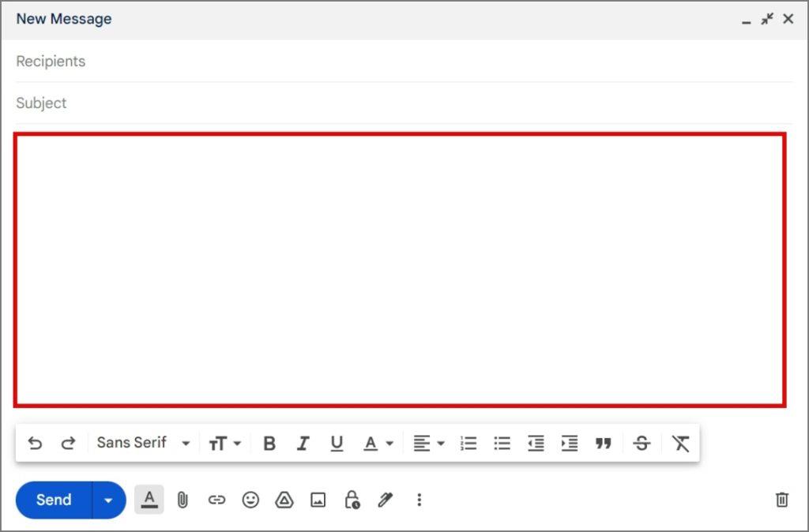Click the blue Send button
This screenshot has width=809, height=532.
point(54,500)
